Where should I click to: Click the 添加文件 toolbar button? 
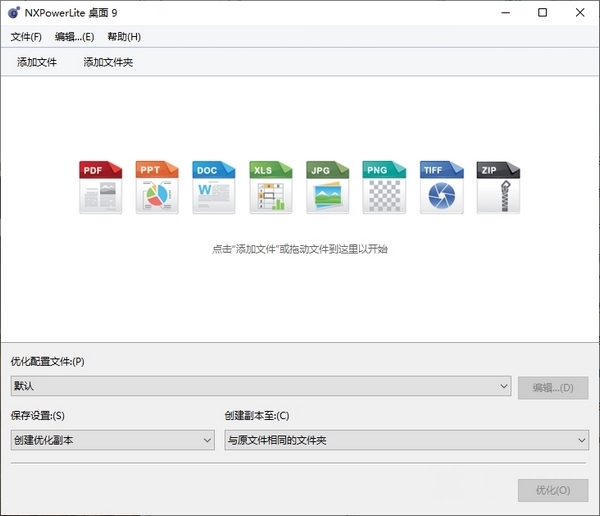click(37, 62)
